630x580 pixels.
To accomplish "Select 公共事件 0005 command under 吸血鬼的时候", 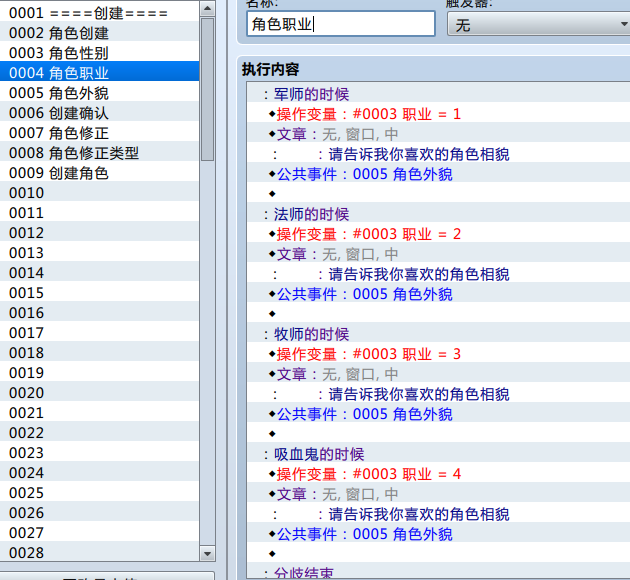I will coord(439,534).
